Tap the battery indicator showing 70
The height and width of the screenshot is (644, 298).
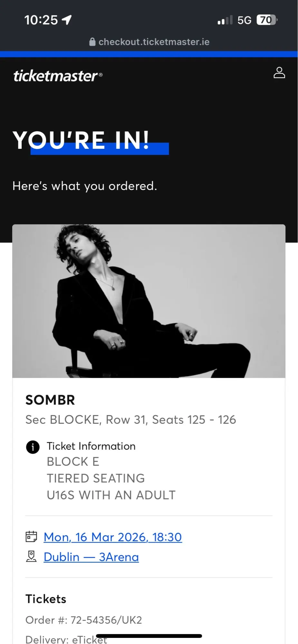[x=266, y=20]
